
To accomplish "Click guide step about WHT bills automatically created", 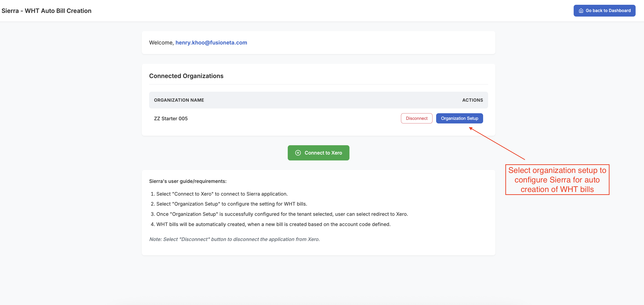I will click(x=273, y=224).
